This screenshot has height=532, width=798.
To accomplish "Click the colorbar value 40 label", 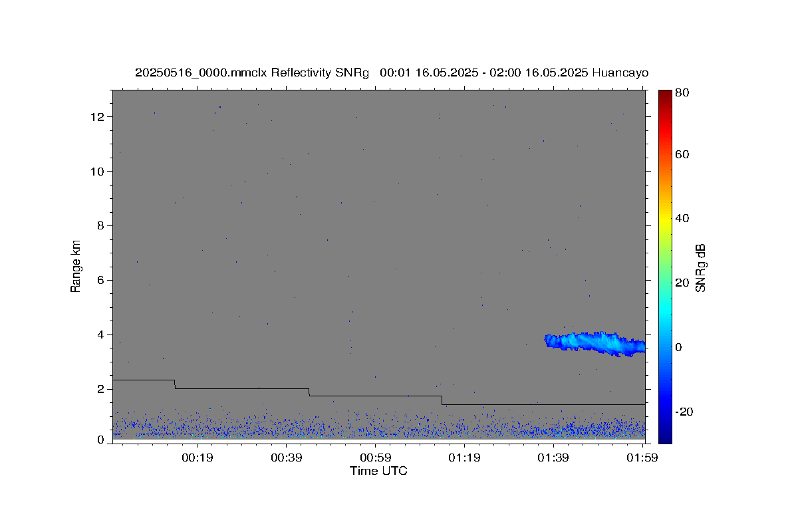I will [x=682, y=218].
